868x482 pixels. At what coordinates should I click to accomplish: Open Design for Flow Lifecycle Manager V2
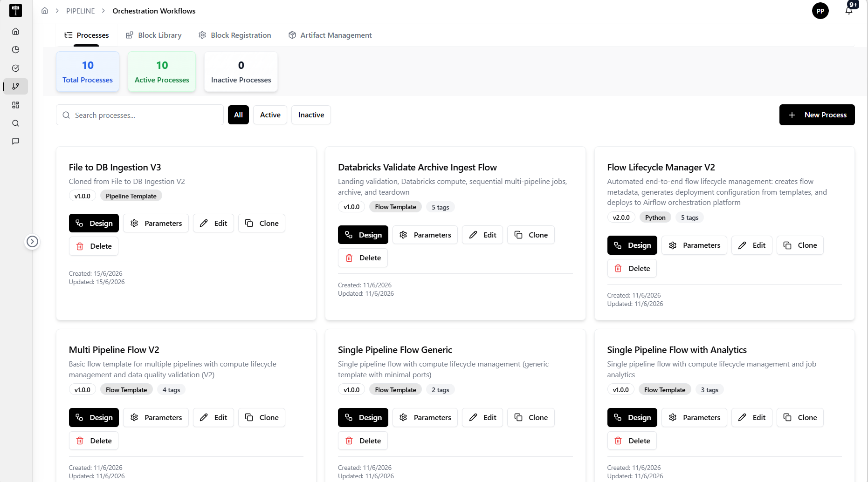(632, 245)
